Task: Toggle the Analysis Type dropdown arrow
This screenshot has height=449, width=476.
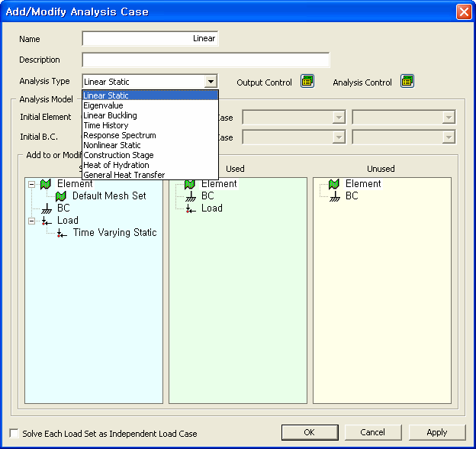Action: 210,82
